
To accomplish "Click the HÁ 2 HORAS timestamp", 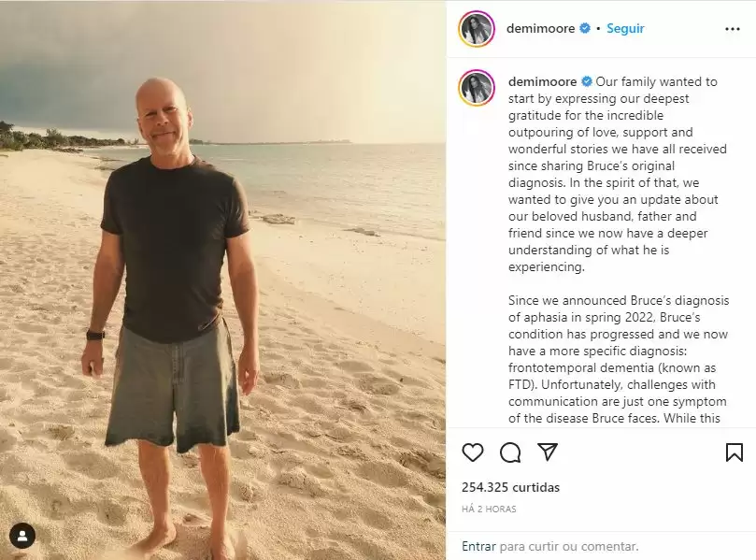I will [x=489, y=509].
